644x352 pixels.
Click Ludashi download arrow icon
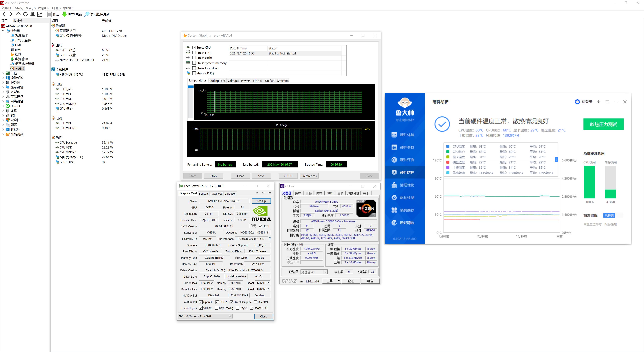pyautogui.click(x=599, y=102)
